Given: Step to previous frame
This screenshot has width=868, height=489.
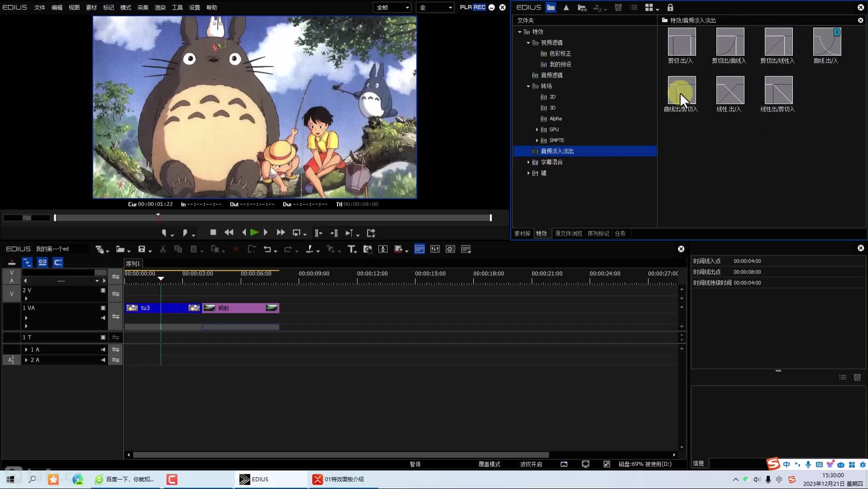Looking at the screenshot, I should tap(244, 232).
